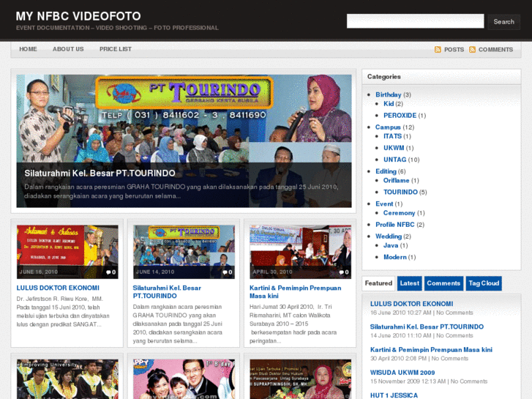Open featured item HUT 1 JESSICA
Viewport: 532px width, 399px height.
click(x=394, y=395)
